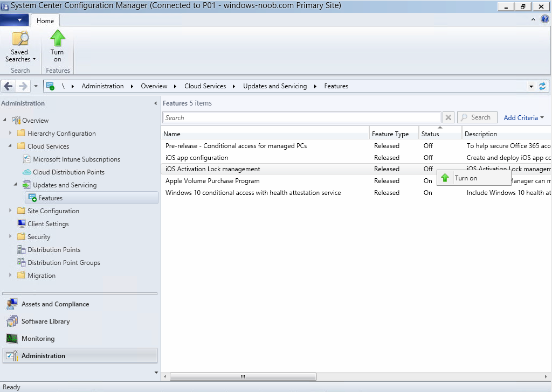Viewport: 552px width, 392px height.
Task: Click horizontal scrollbar right arrow
Action: click(546, 376)
